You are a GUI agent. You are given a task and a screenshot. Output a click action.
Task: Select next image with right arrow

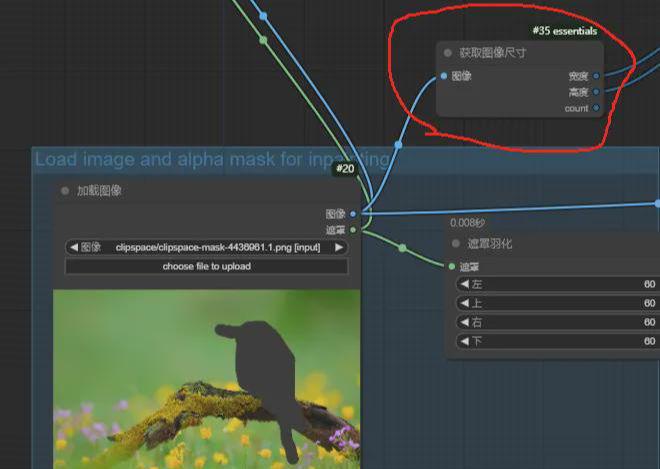tap(339, 247)
